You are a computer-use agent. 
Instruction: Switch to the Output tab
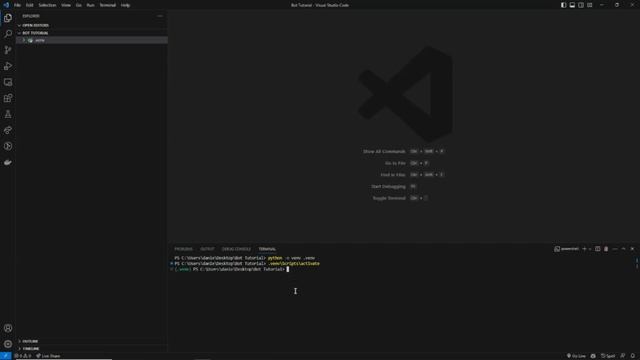[207, 249]
